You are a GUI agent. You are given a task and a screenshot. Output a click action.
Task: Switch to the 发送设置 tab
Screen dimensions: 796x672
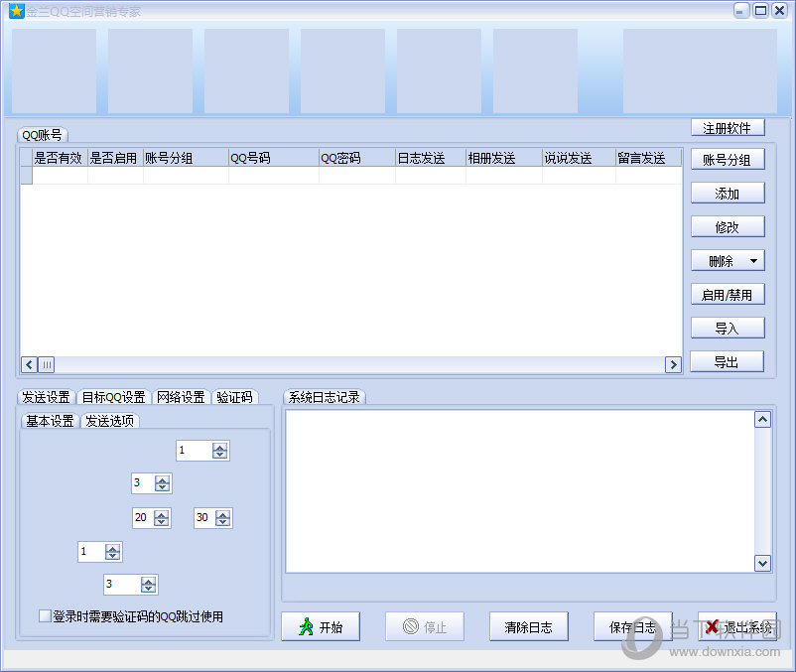coord(46,396)
